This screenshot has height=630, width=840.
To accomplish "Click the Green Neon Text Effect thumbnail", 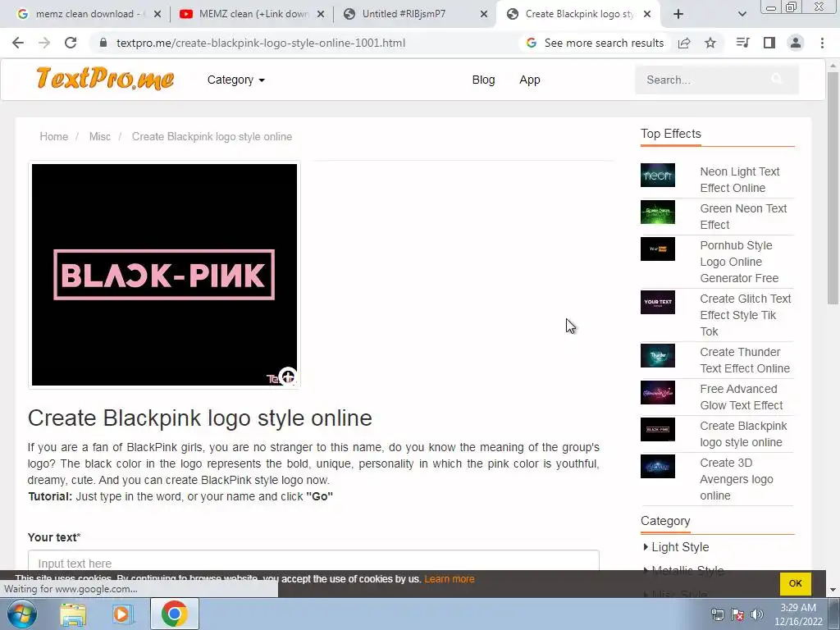I will pos(657,212).
